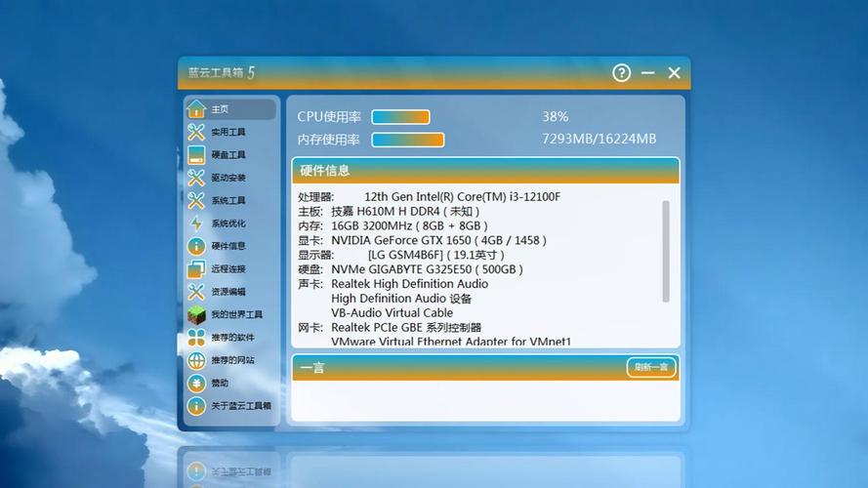Click the 推荐的软件 four-dots icon

point(196,337)
